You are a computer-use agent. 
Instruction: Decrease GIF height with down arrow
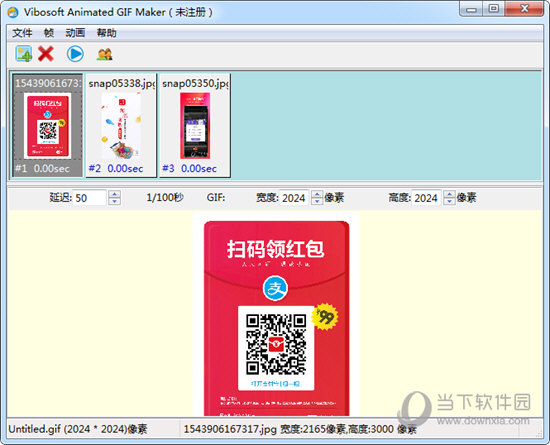449,202
